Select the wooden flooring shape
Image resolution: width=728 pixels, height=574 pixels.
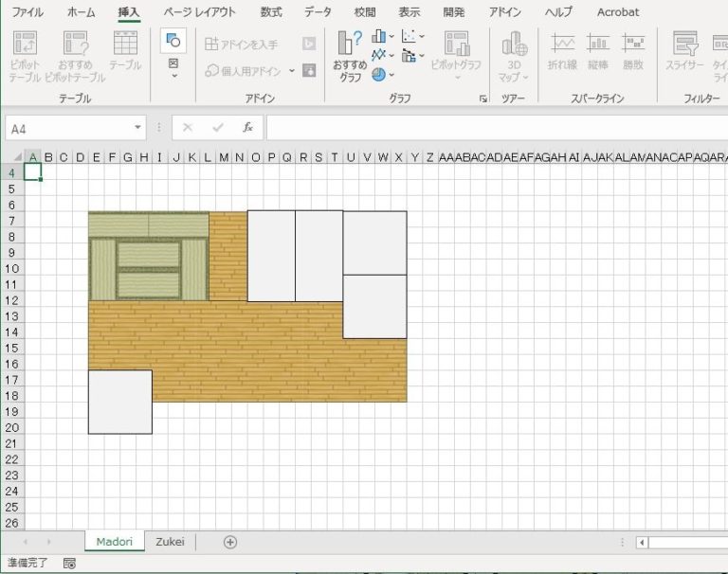(247, 351)
